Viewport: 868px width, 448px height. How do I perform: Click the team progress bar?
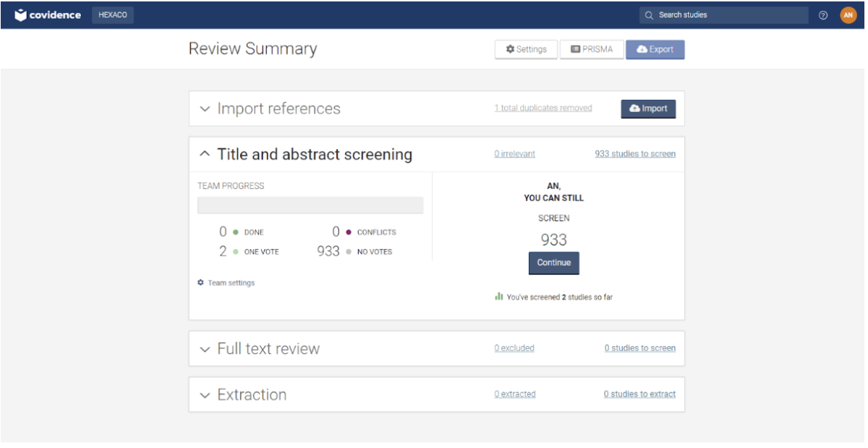click(310, 206)
